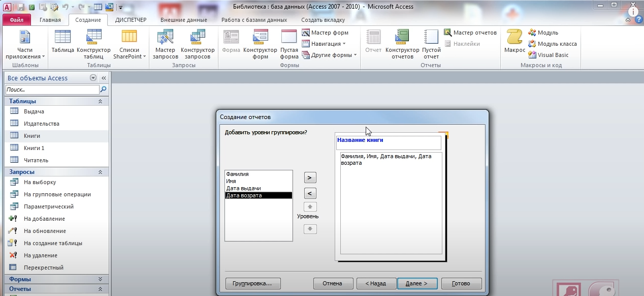
Task: Click the Report Designer (Конструктор отчетов) icon
Action: (402, 43)
